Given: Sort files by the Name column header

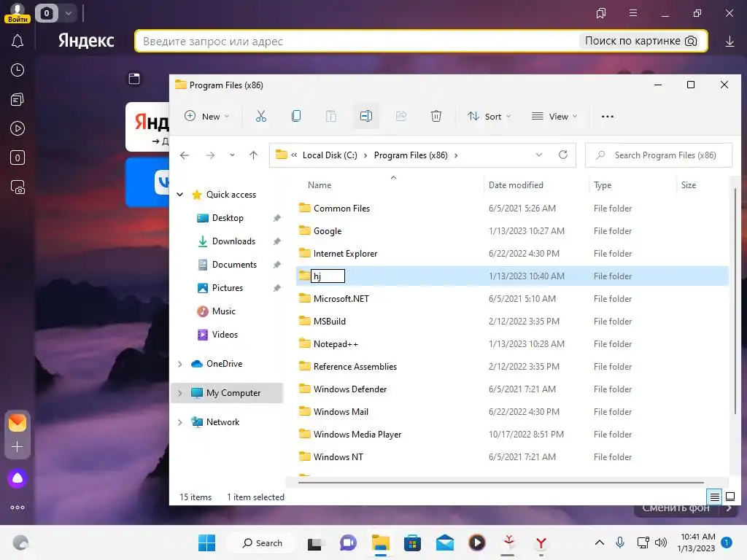Looking at the screenshot, I should [x=320, y=185].
